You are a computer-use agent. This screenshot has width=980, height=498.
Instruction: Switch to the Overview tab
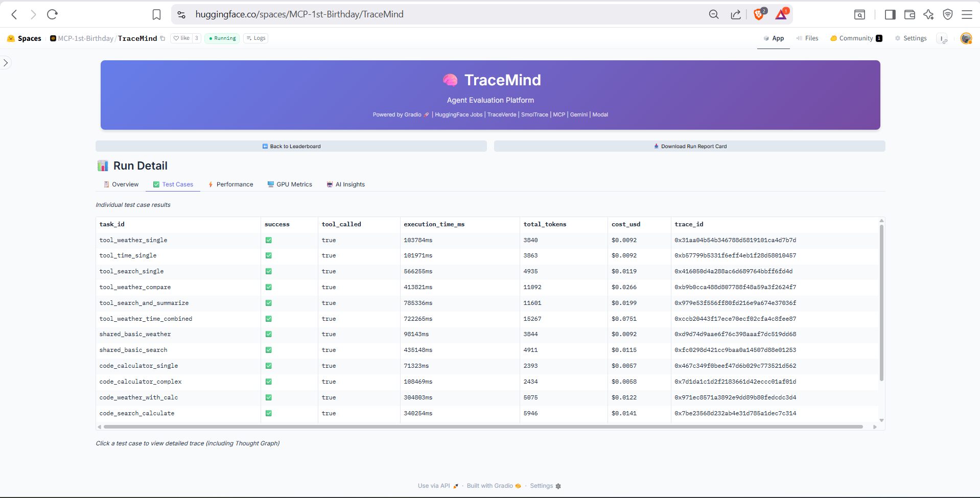point(121,184)
